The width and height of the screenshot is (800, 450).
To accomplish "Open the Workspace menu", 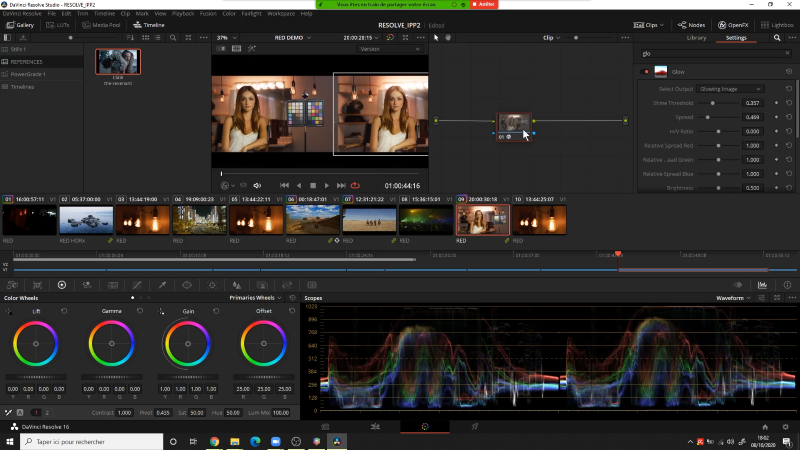I will click(x=281, y=13).
